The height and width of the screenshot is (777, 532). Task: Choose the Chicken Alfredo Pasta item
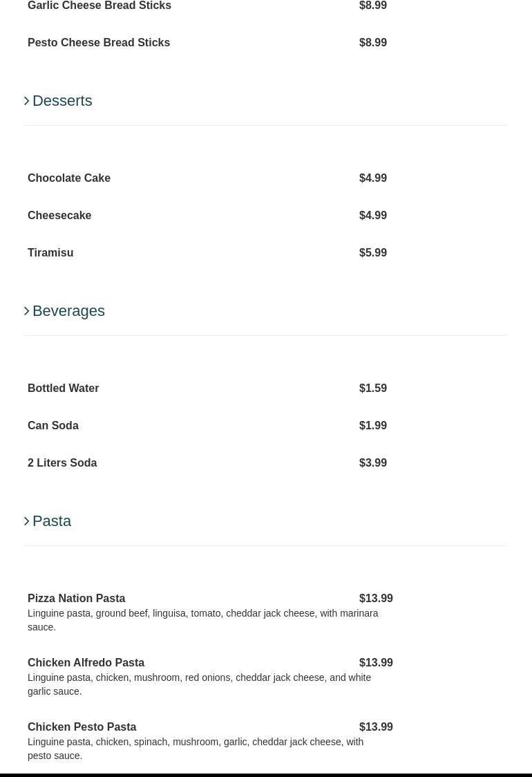[x=86, y=663]
